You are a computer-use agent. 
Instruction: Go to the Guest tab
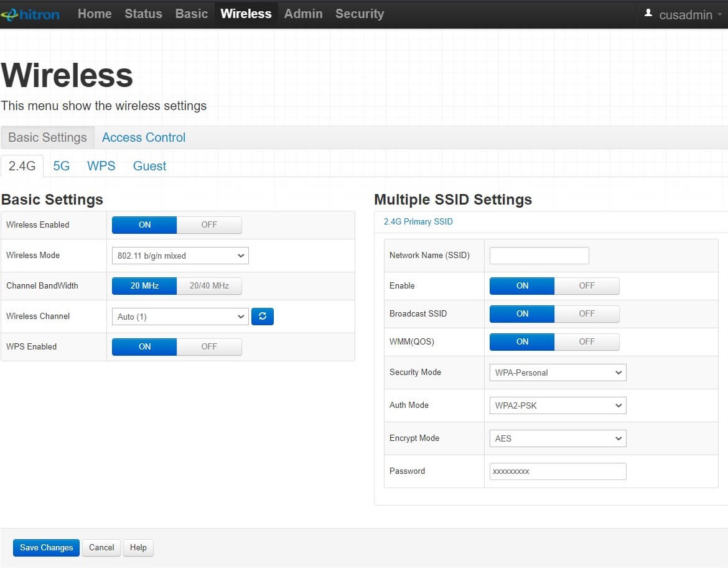[x=149, y=166]
